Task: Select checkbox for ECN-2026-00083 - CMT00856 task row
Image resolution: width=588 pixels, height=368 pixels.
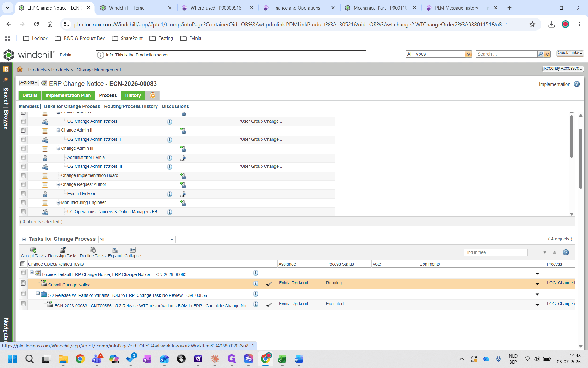Action: coord(23,304)
